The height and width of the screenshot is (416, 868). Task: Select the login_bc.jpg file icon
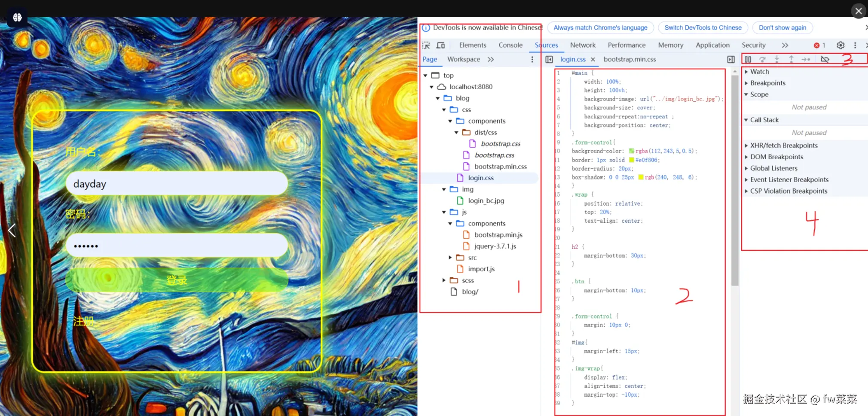[460, 200]
